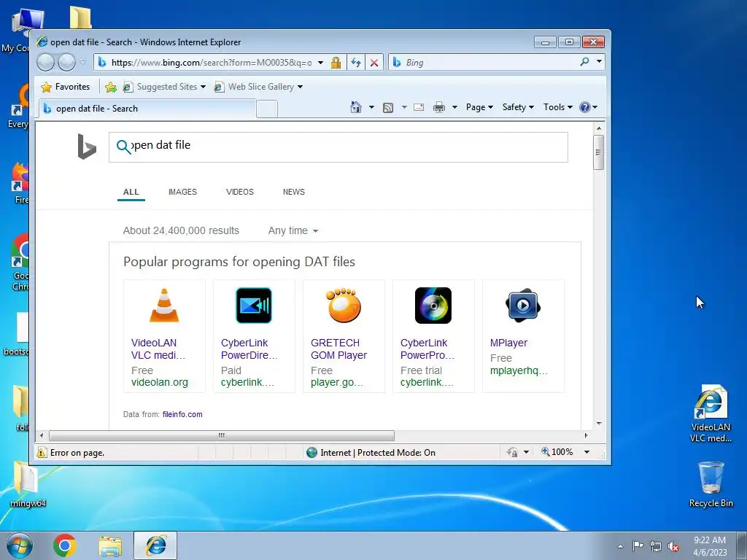Open the CyberLink PowerPro link
The width and height of the screenshot is (747, 560).
(x=427, y=349)
